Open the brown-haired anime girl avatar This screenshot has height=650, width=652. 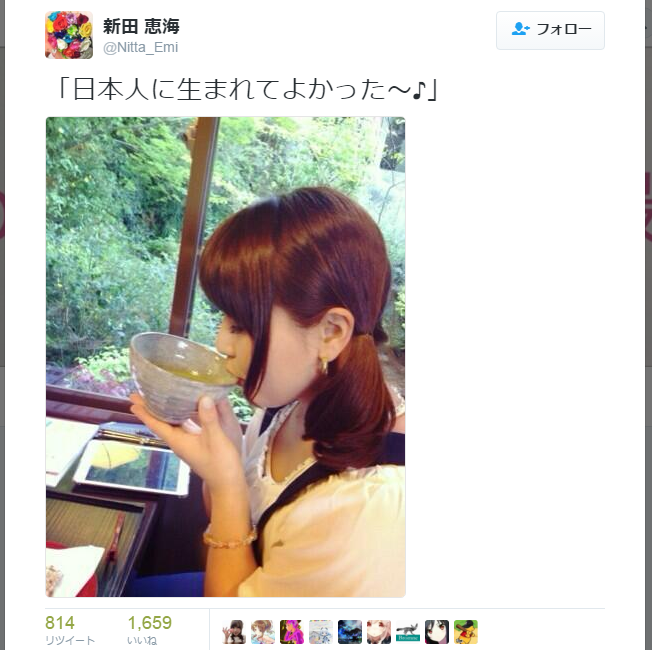pos(263,632)
